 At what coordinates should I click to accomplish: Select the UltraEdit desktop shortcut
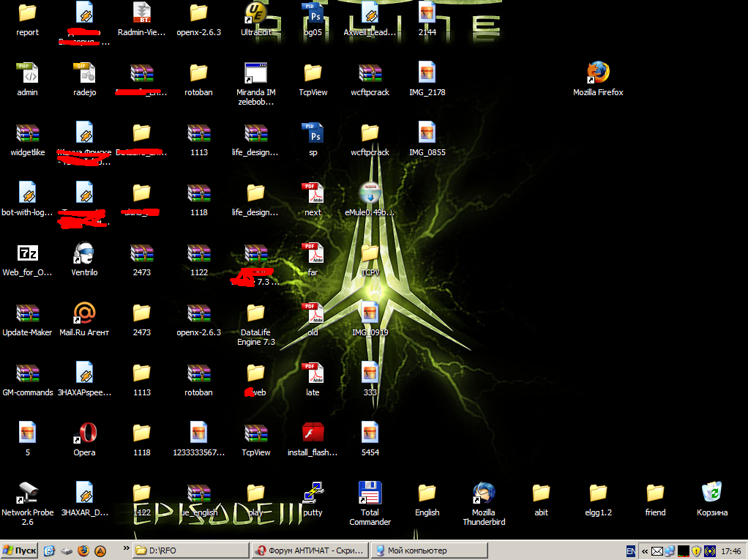(255, 13)
